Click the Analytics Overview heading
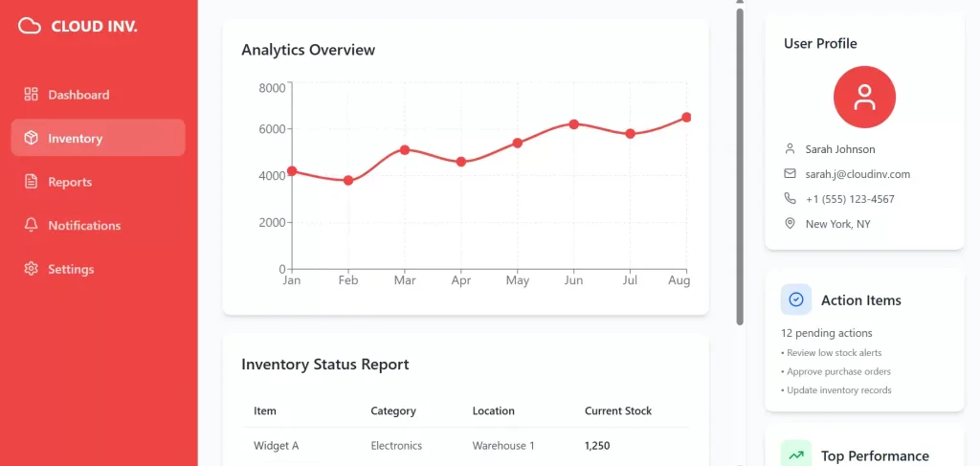Image resolution: width=980 pixels, height=466 pixels. 308,50
